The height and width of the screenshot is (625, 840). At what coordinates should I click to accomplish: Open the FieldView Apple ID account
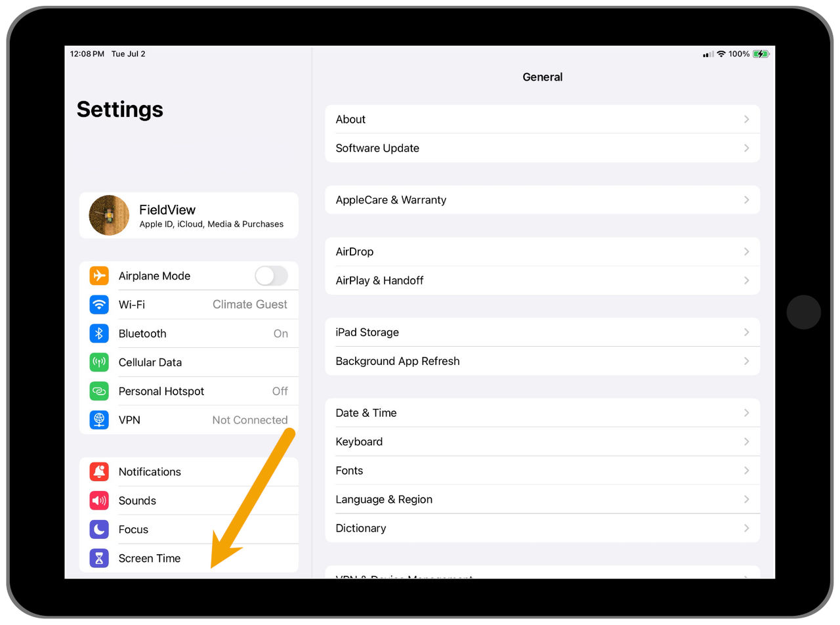point(189,215)
